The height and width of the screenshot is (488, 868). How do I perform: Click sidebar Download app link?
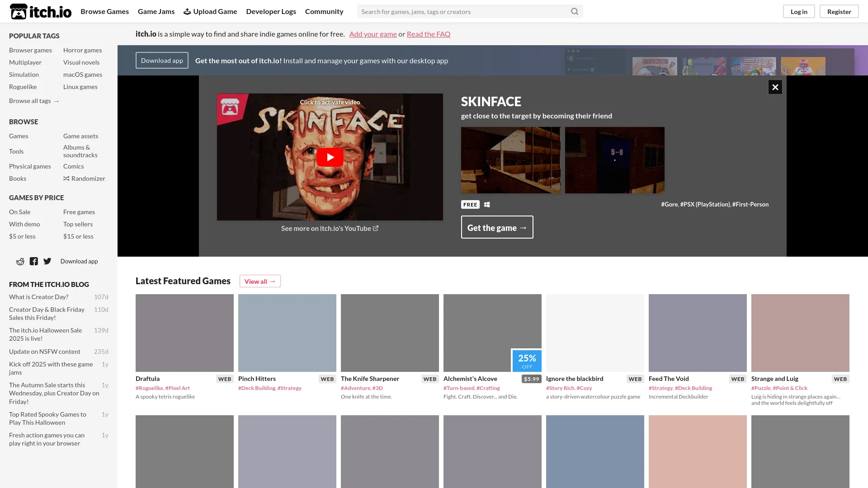pos(79,261)
